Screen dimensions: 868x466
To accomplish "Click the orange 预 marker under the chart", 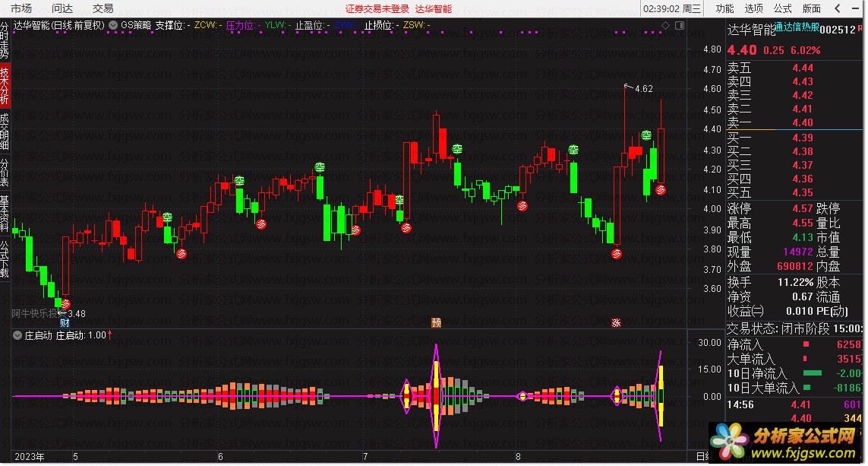I will coord(436,322).
